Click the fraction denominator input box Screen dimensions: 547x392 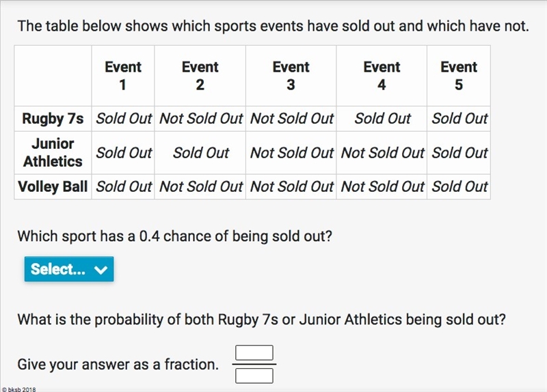click(254, 376)
